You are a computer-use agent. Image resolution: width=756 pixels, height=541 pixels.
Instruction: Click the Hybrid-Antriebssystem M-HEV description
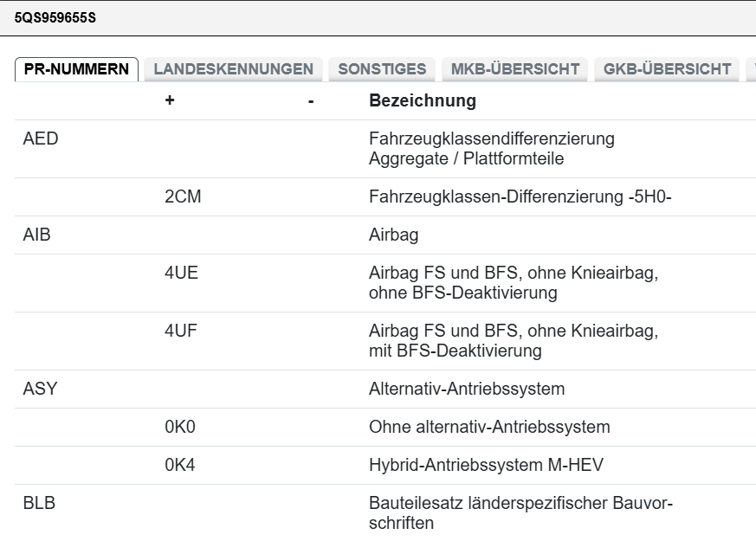click(x=486, y=466)
